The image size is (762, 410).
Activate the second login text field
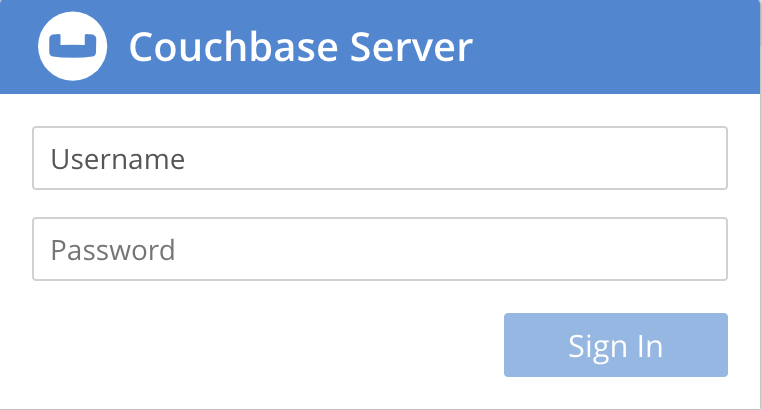380,249
